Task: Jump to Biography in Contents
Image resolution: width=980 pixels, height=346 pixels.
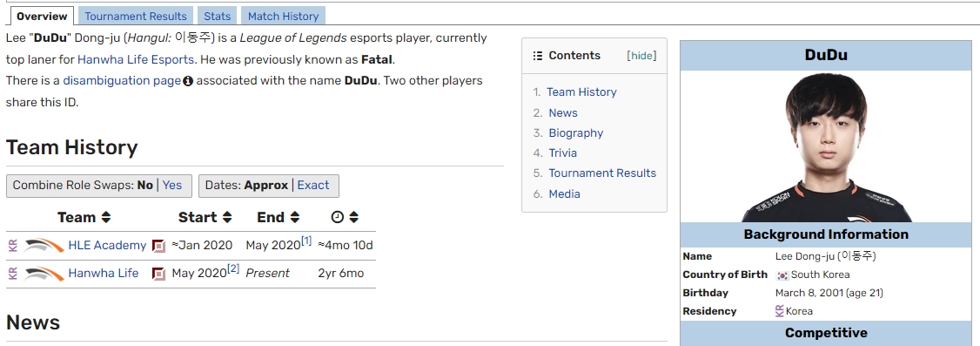Action: (x=575, y=132)
